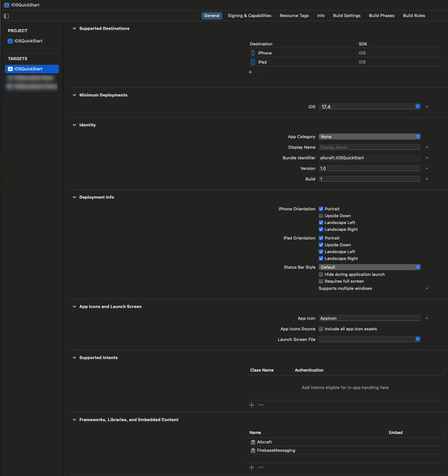Check Requires full screen option
Viewport: 448px width, 476px height.
[321, 281]
